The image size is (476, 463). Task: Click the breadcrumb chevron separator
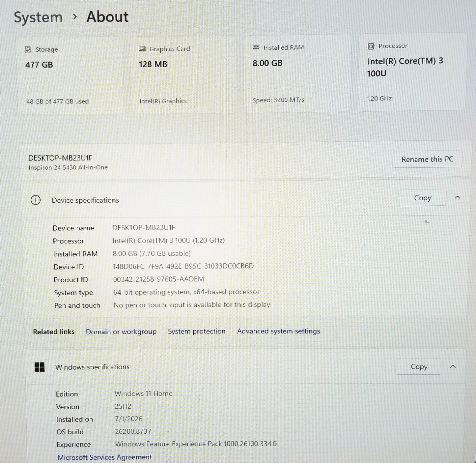75,16
